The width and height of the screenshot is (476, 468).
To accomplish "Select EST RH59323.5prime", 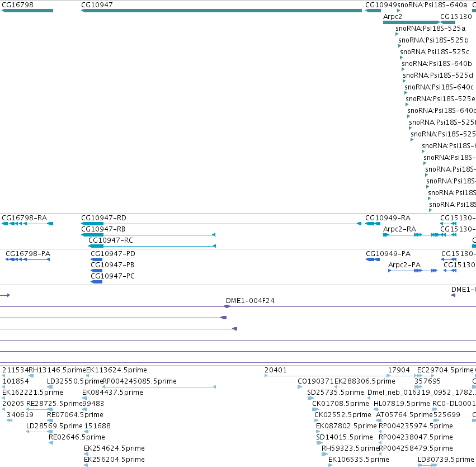I will click(x=350, y=448).
